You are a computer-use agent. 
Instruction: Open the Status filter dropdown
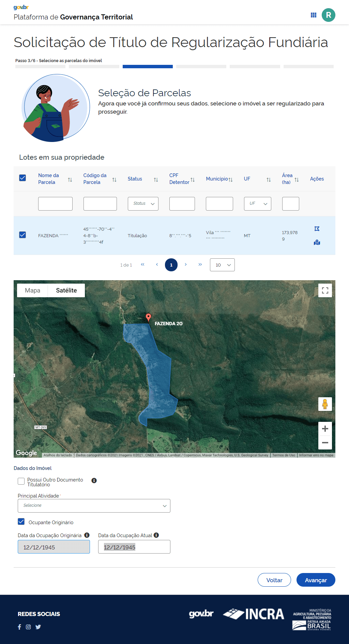(143, 204)
